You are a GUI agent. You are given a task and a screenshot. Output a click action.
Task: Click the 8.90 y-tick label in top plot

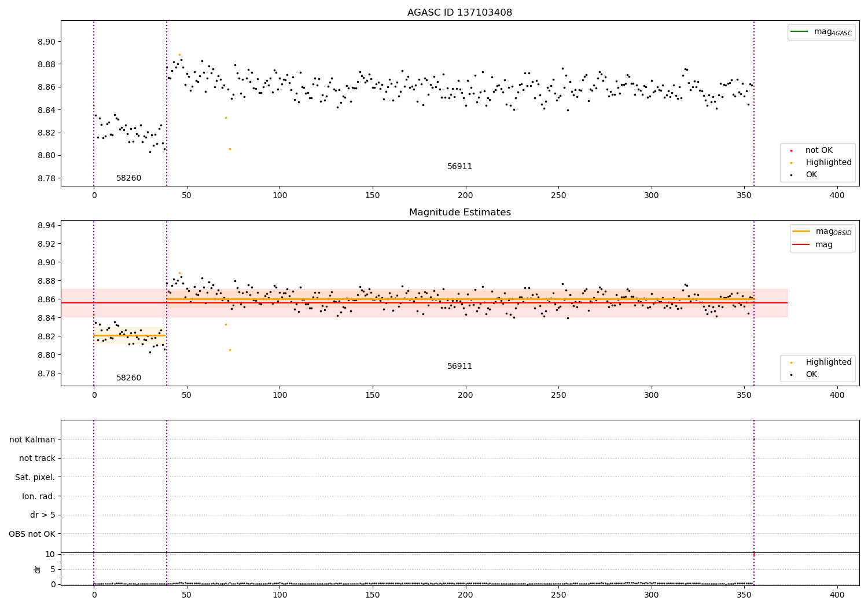pyautogui.click(x=47, y=42)
